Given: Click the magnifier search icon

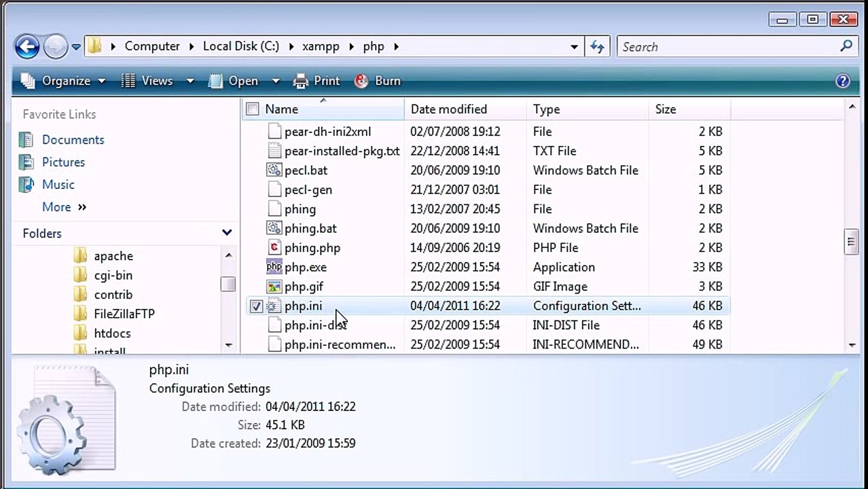Looking at the screenshot, I should tap(846, 46).
